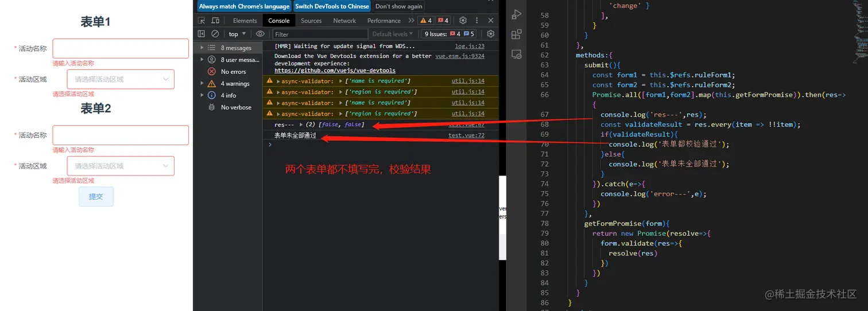Screen dimensions: 868x311
Task: Click the errors count badge showing 4
Action: click(443, 21)
